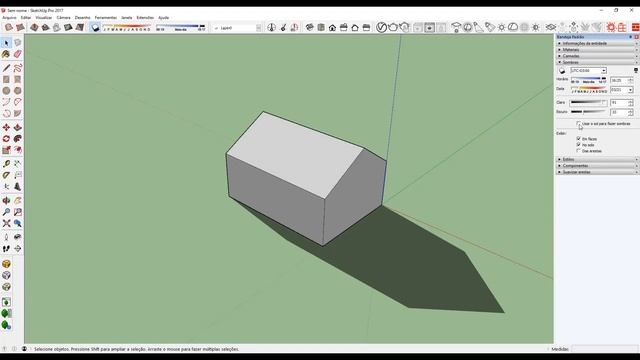The image size is (640, 360).
Task: Click the Zoom Extents tool
Action: pyautogui.click(x=6, y=223)
